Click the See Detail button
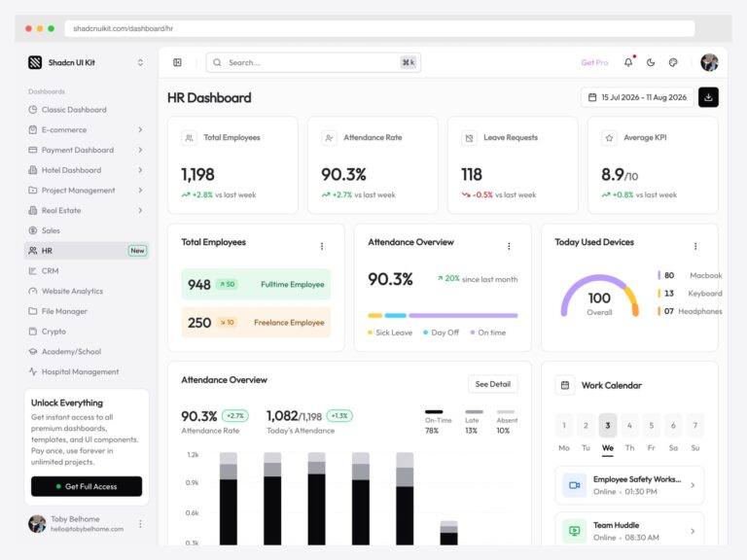The image size is (747, 560). pos(492,384)
